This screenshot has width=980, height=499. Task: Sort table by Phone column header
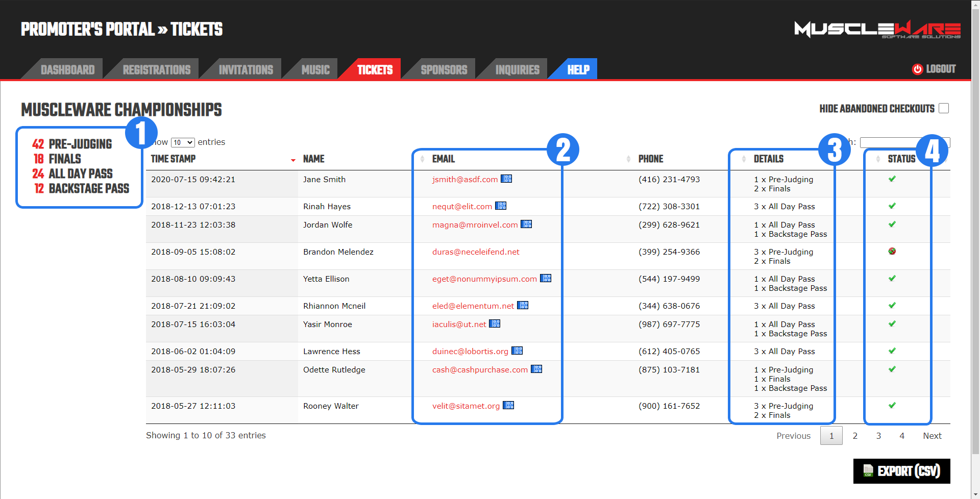(651, 159)
